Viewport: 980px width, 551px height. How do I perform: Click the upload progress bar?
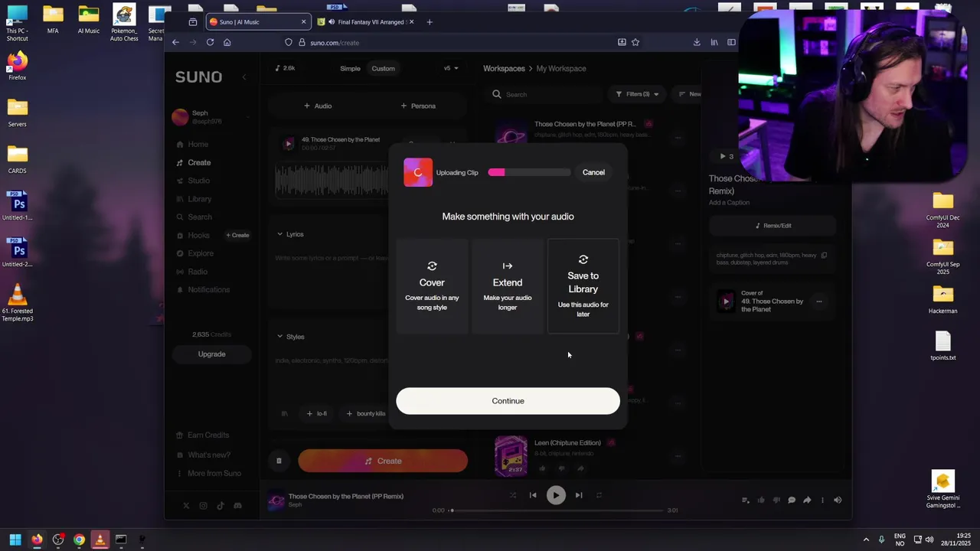tap(529, 172)
